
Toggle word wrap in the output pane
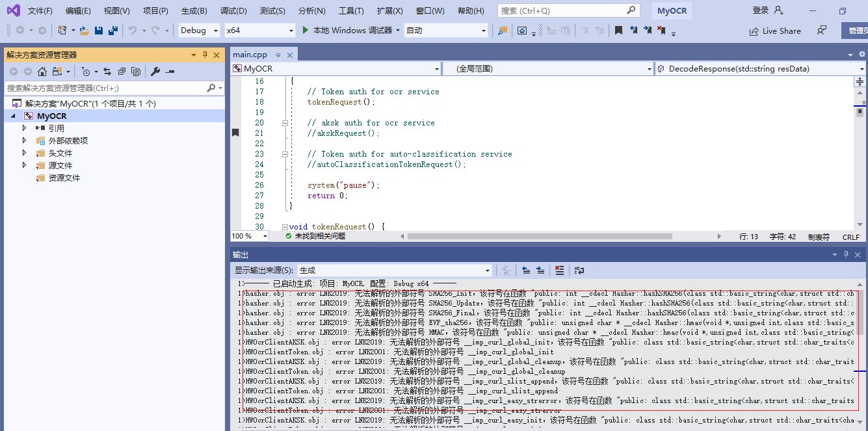pyautogui.click(x=579, y=270)
